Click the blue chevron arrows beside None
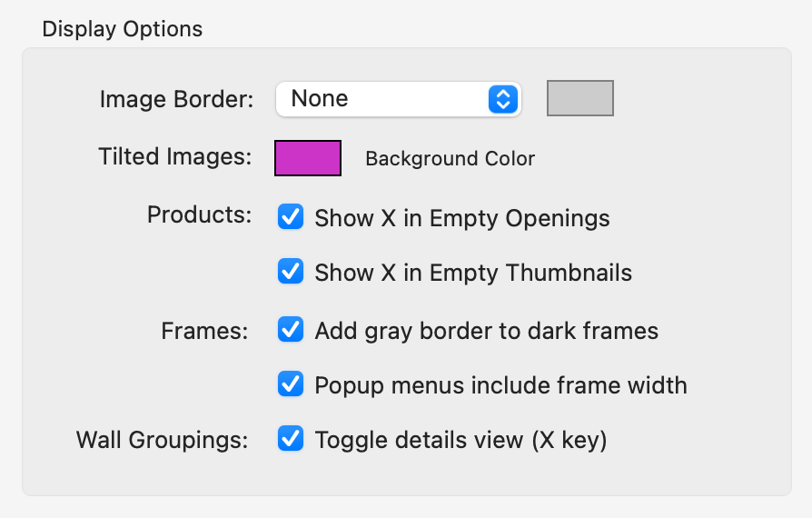The width and height of the screenshot is (812, 518). pos(502,99)
